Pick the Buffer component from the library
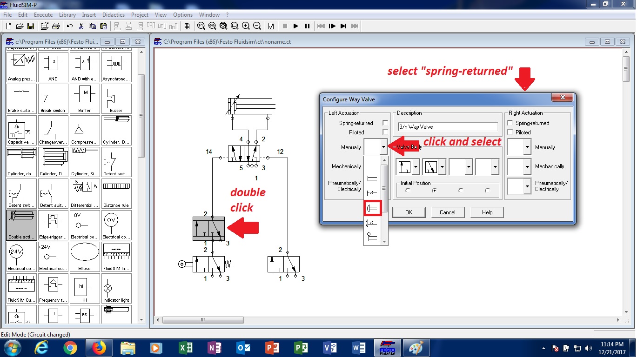The height and width of the screenshot is (357, 644). pos(85,99)
